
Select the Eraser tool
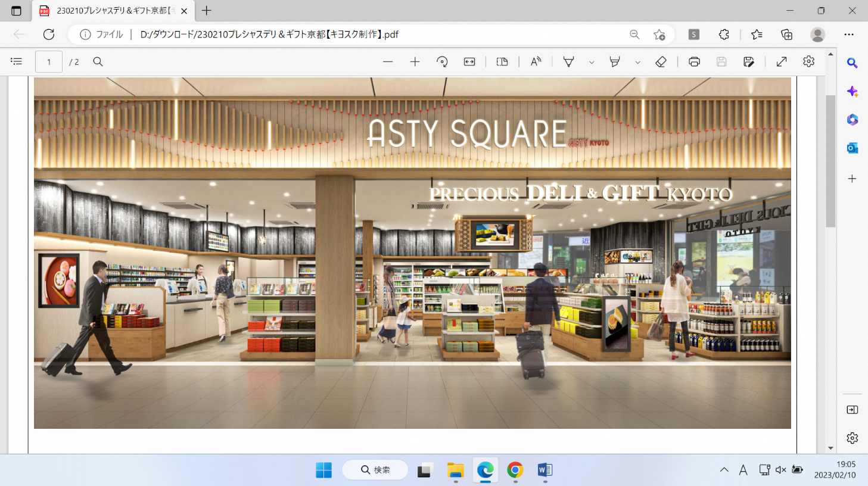point(661,62)
